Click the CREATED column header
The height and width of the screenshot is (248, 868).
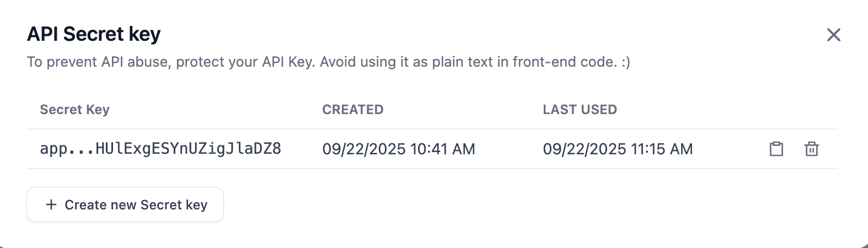pyautogui.click(x=352, y=110)
